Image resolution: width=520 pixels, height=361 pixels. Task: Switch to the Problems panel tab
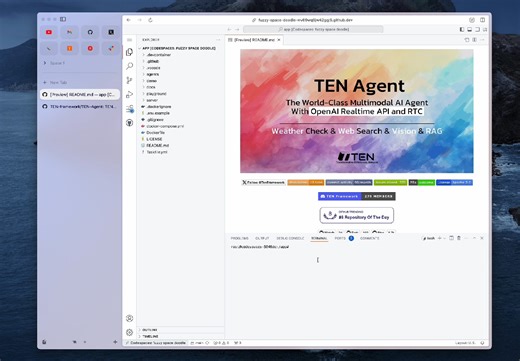pos(239,238)
